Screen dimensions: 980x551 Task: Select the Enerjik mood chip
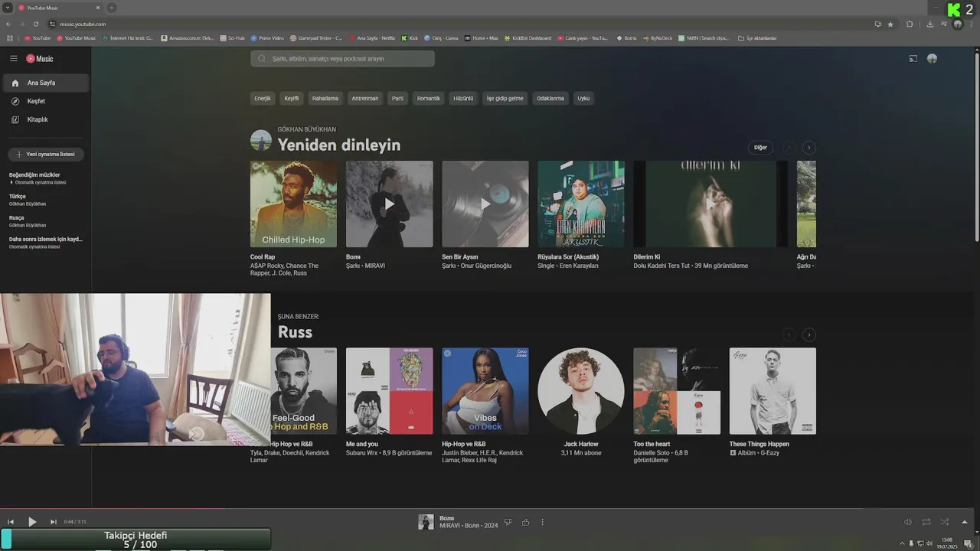pyautogui.click(x=263, y=98)
